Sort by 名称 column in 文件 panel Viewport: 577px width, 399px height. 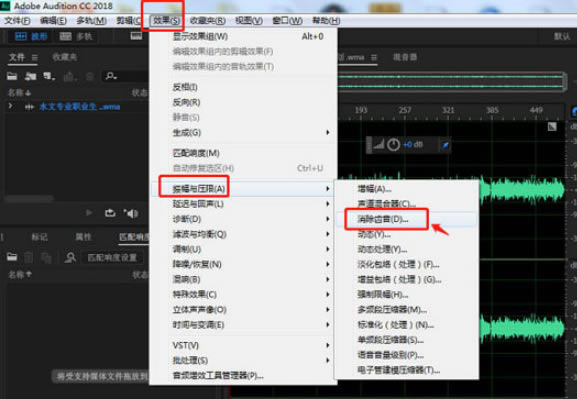pos(19,92)
